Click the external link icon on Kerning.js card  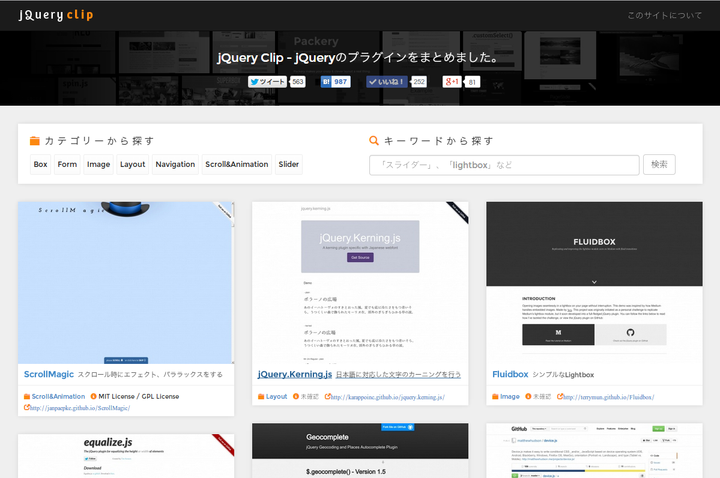pyautogui.click(x=327, y=396)
